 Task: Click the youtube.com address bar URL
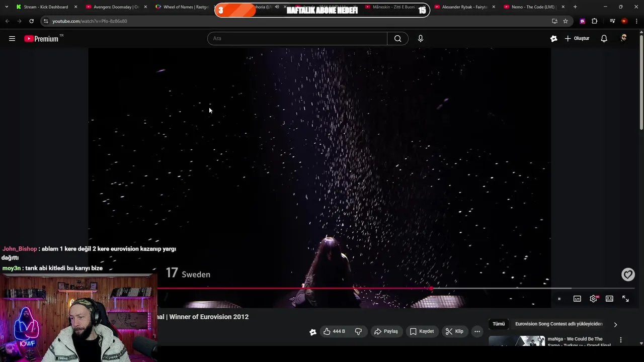90,21
